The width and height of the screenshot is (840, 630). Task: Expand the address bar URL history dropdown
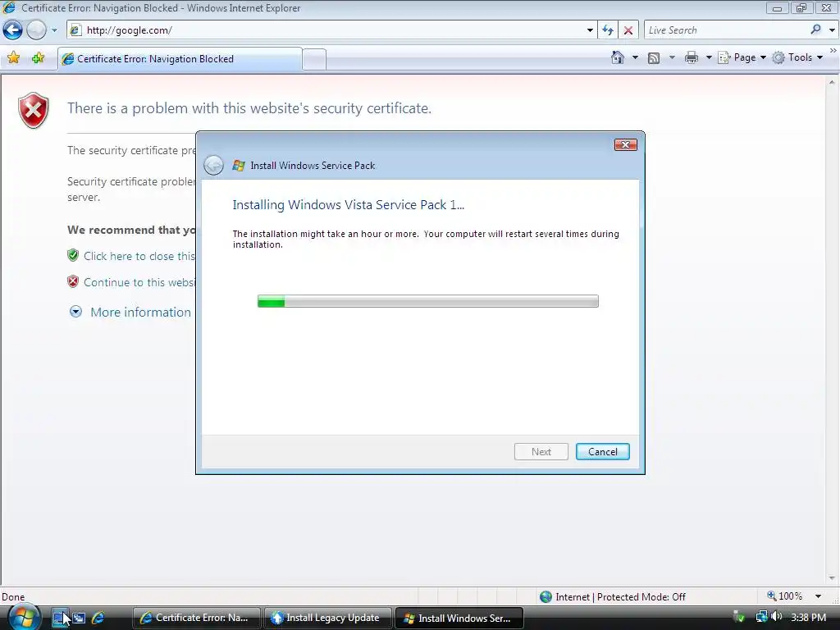click(x=590, y=30)
